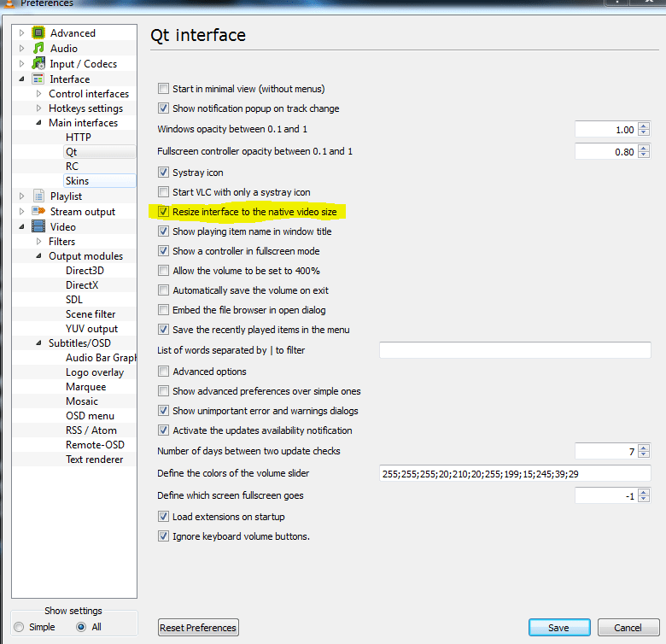The image size is (666, 644).
Task: Click the Stream output arrow icon
Action: pyautogui.click(x=38, y=211)
